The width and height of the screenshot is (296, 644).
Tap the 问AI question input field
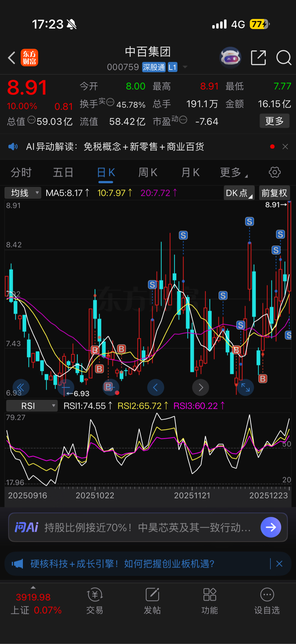(x=148, y=527)
